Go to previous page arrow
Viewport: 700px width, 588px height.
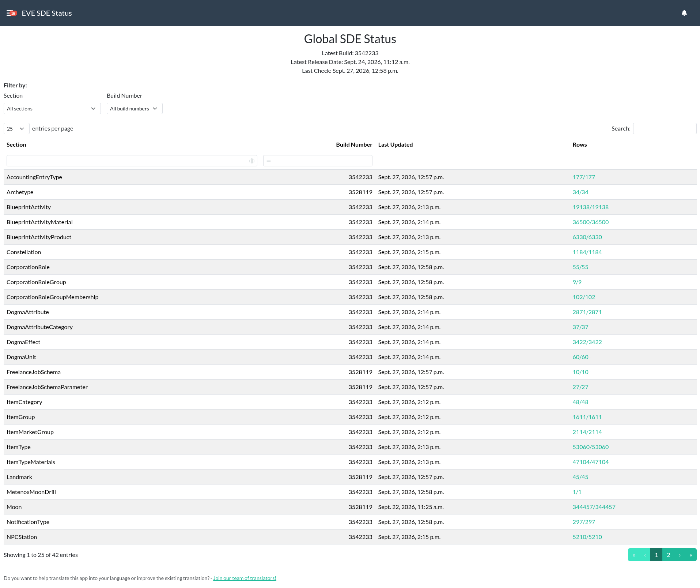click(x=645, y=555)
